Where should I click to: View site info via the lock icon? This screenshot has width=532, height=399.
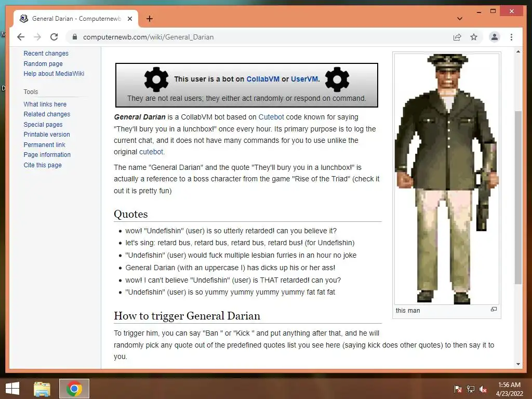[x=75, y=37]
